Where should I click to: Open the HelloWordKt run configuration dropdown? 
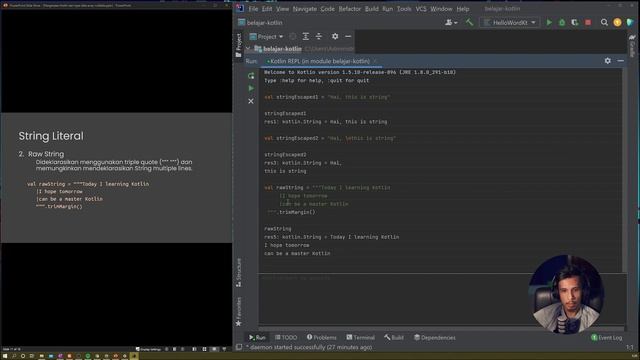[x=510, y=22]
